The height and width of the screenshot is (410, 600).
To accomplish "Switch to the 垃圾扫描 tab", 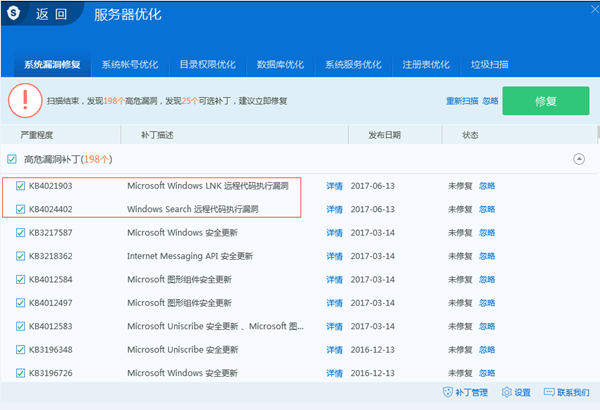I will click(489, 64).
